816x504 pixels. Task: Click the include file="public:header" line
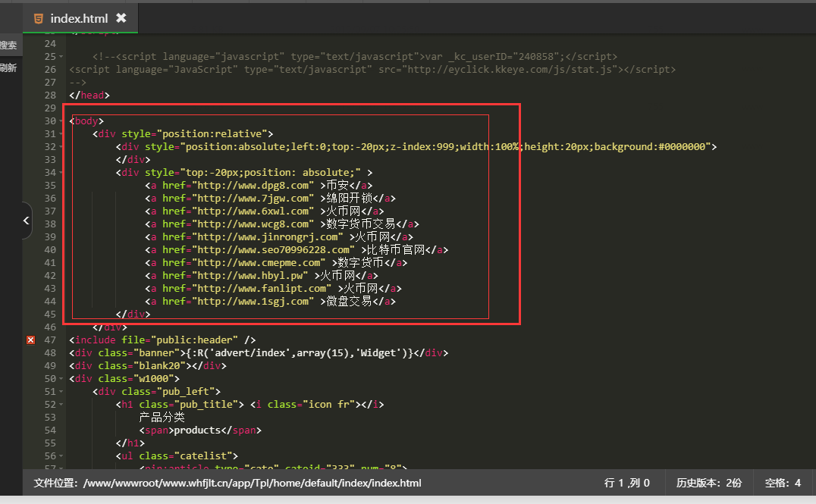tap(162, 340)
